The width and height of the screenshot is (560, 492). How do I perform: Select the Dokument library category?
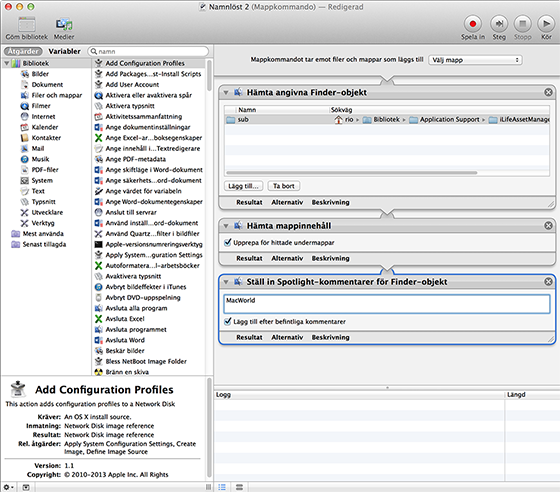(47, 85)
